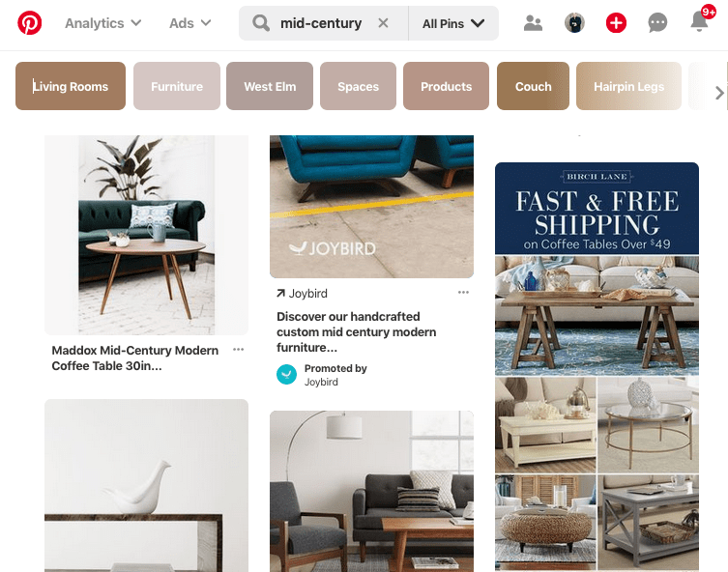Choose the Couch topic chip
The width and height of the screenshot is (728, 572).
tap(533, 86)
